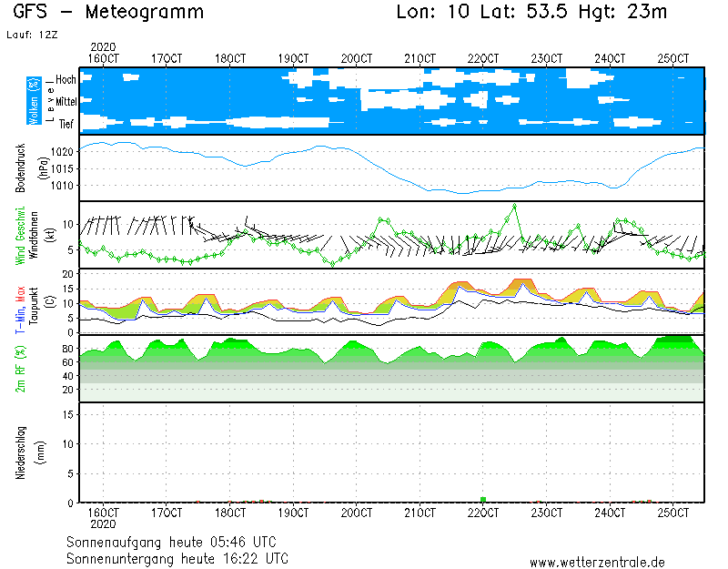Select the "Taupunkt" axis label
The height and width of the screenshot is (569, 728).
[33, 307]
